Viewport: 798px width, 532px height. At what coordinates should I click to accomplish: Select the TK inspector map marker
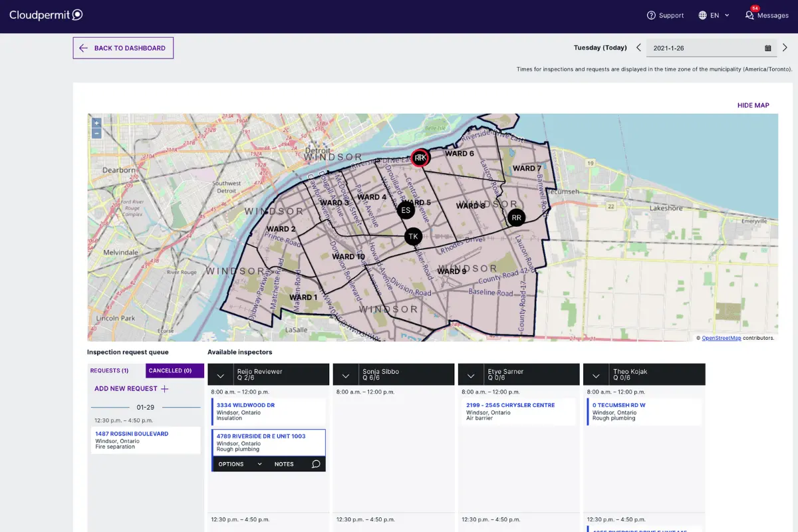click(x=413, y=236)
